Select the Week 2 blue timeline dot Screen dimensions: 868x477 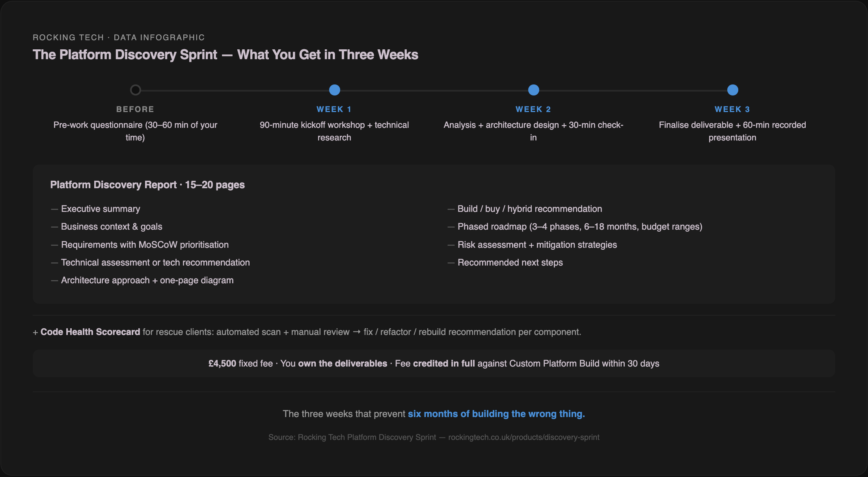click(x=533, y=90)
